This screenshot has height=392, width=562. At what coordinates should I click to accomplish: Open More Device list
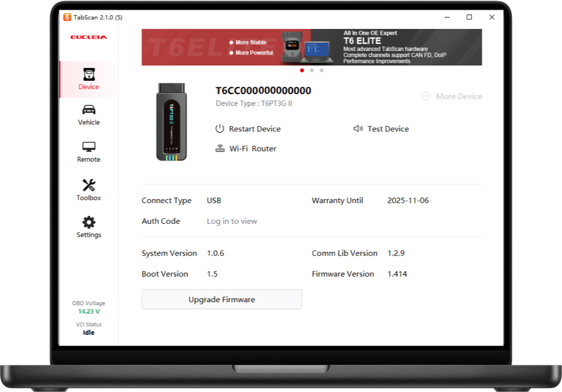tap(452, 96)
